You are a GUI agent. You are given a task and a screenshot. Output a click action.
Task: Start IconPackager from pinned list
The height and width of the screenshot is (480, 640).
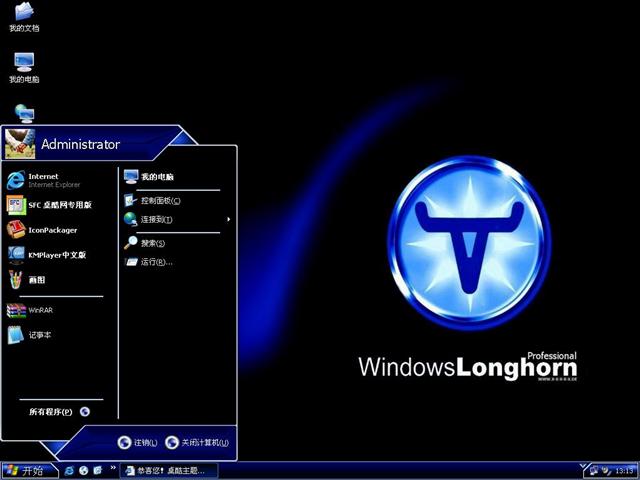(x=42, y=230)
